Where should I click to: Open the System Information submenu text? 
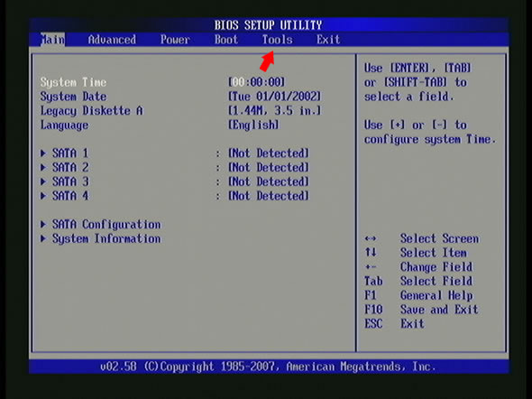[106, 238]
